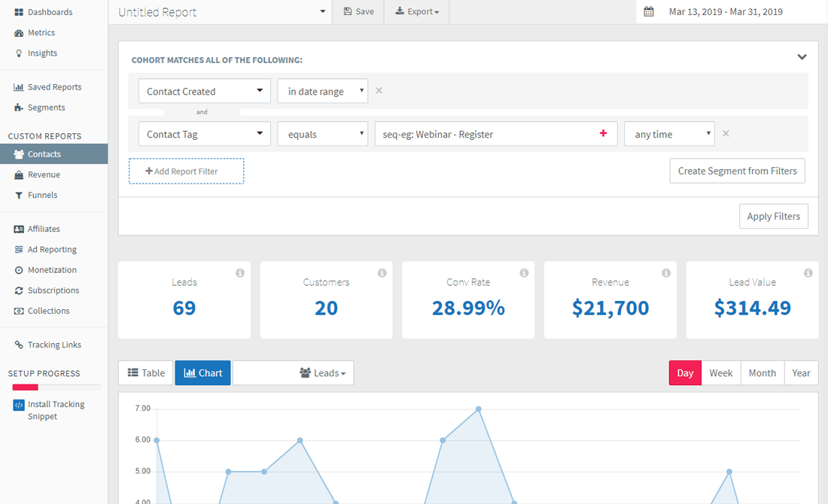Switch chart granularity to Month
The height and width of the screenshot is (504, 828).
tap(762, 373)
